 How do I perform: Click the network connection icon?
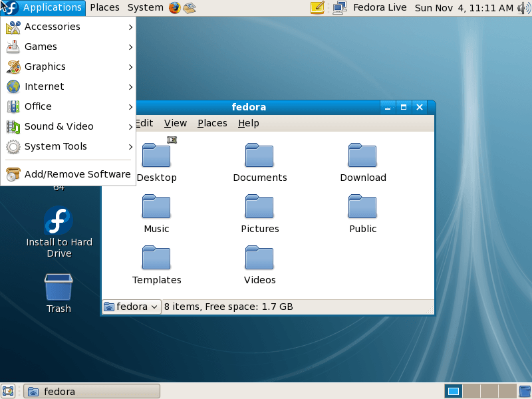340,7
